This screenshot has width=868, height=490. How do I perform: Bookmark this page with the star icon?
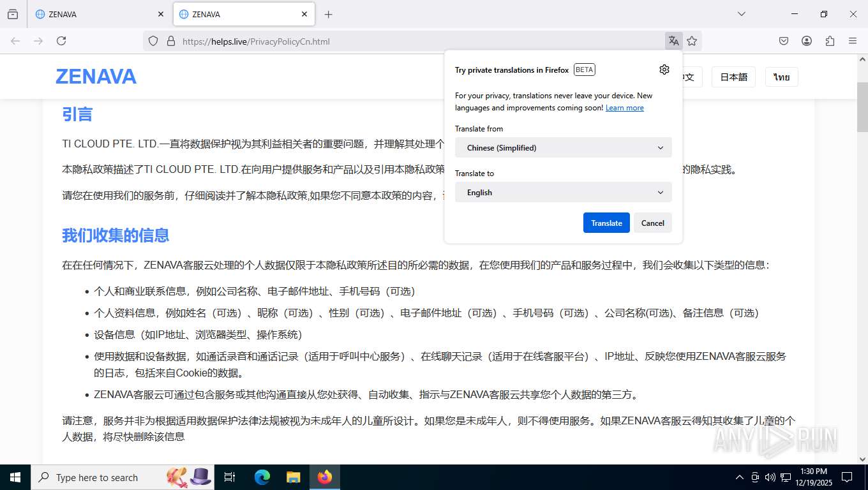[692, 41]
